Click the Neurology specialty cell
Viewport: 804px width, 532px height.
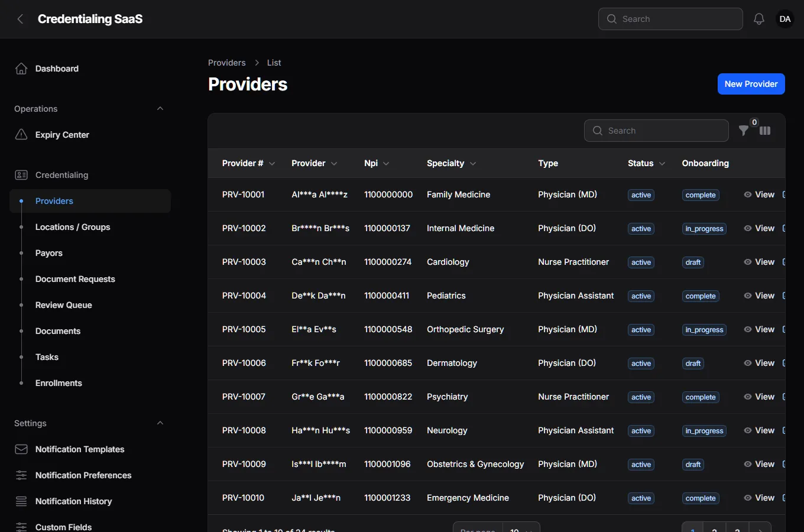coord(447,430)
